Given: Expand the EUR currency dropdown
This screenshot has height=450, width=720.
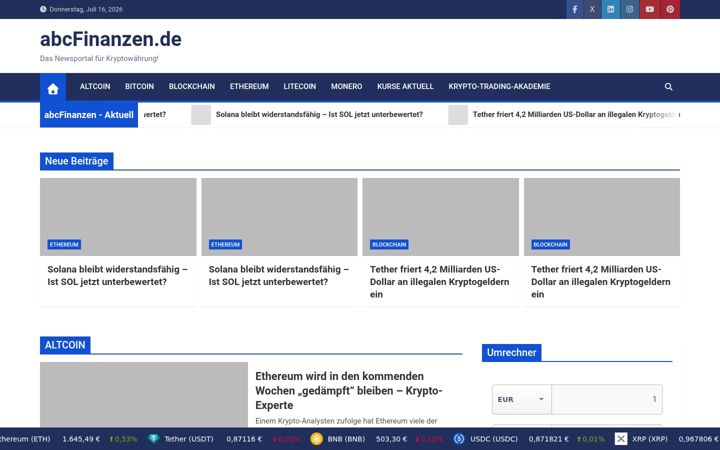Looking at the screenshot, I should 522,399.
